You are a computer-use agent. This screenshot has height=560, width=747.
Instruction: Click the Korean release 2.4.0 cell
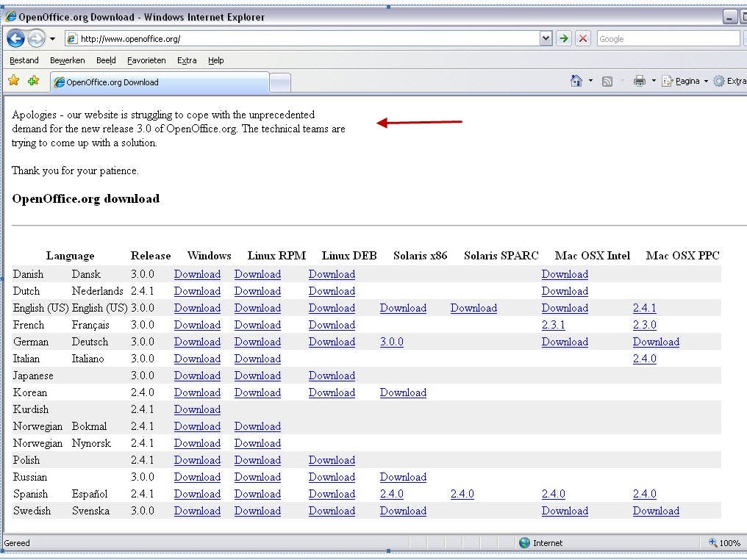pyautogui.click(x=143, y=393)
